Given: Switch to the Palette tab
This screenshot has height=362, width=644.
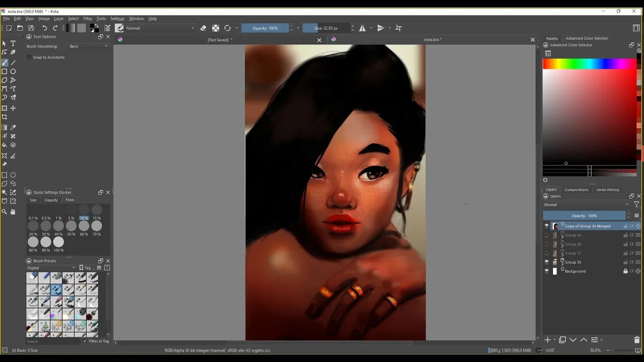Looking at the screenshot, I should (x=552, y=38).
